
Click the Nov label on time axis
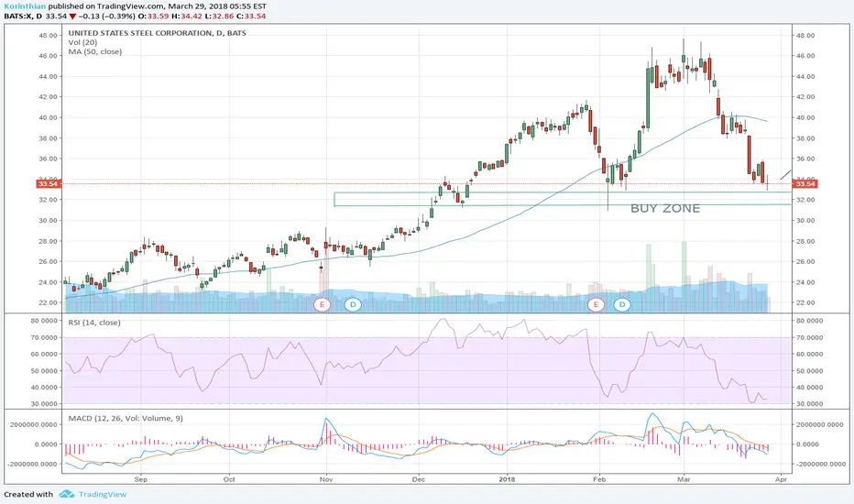click(x=325, y=479)
